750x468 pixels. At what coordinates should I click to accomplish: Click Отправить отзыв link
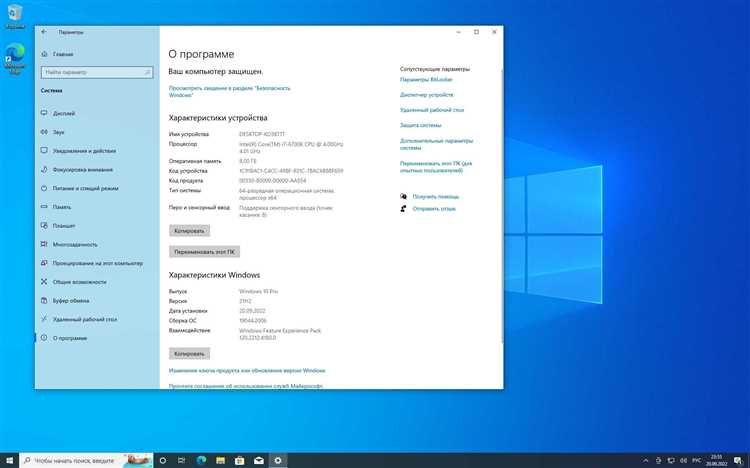[434, 209]
